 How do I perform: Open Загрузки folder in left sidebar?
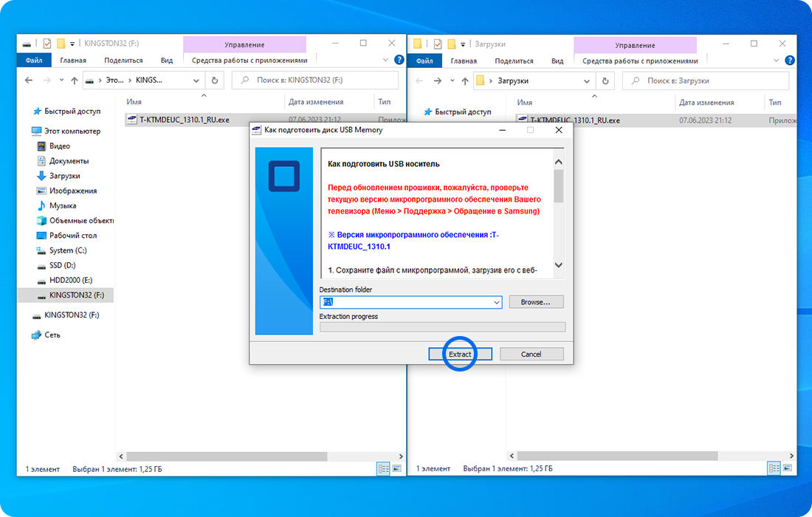pos(58,176)
